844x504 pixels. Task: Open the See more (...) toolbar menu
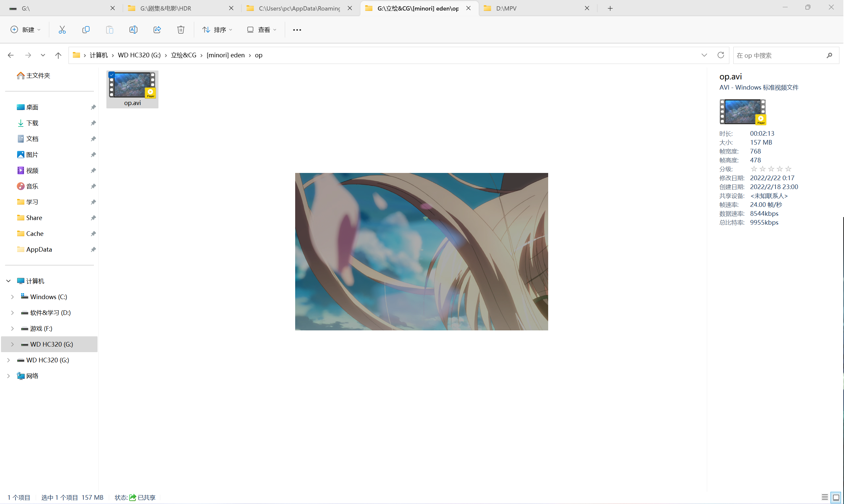click(297, 30)
